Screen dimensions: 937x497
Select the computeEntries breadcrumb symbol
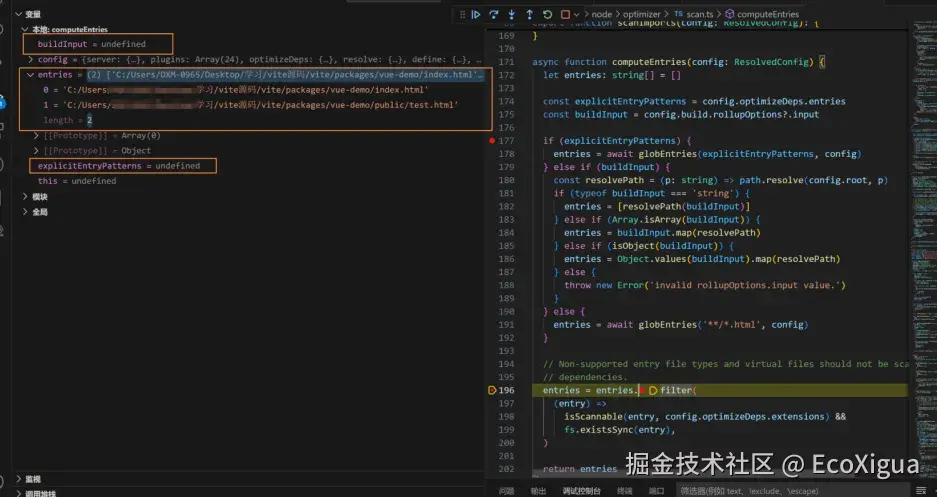(x=768, y=14)
